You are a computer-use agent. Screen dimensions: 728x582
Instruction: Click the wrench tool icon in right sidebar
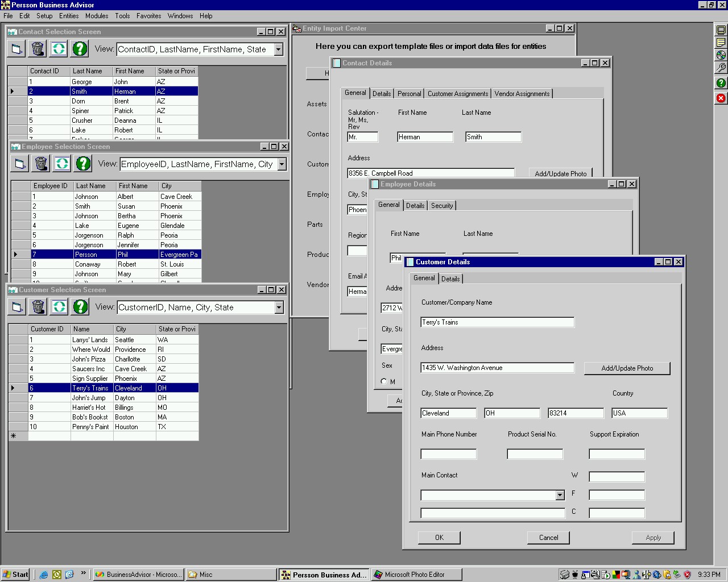(721, 68)
